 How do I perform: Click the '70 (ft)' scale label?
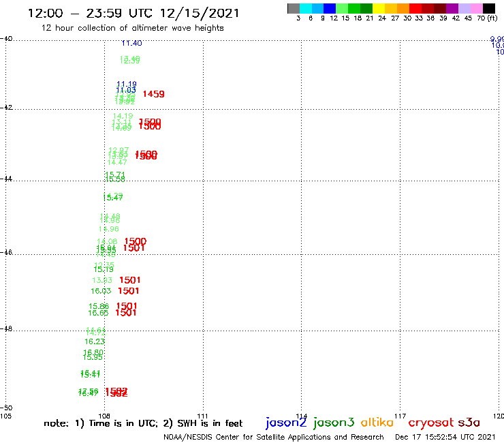tap(487, 18)
